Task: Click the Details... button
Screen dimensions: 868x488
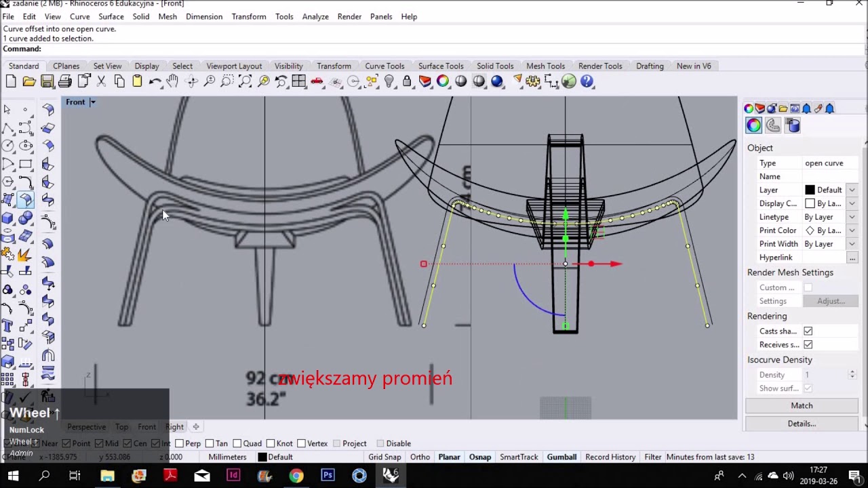Action: (x=802, y=424)
